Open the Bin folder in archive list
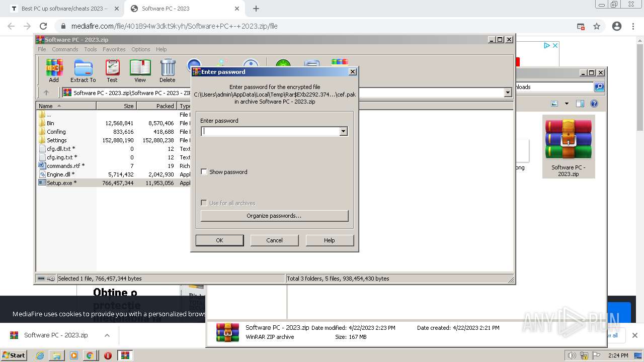This screenshot has height=362, width=644. (x=50, y=123)
